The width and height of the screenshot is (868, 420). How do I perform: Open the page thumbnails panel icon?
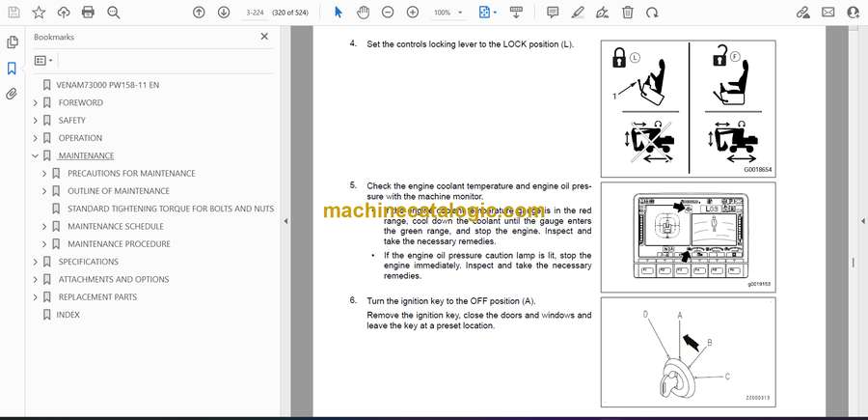[x=13, y=42]
